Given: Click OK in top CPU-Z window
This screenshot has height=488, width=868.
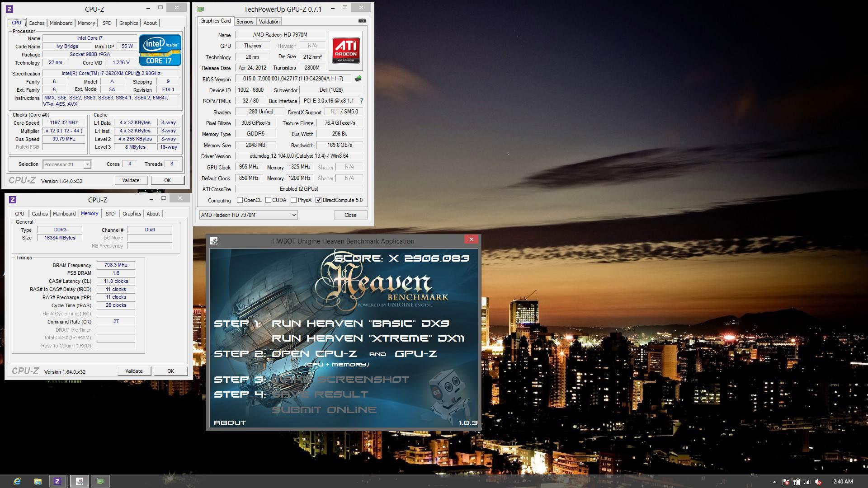Looking at the screenshot, I should [x=167, y=180].
